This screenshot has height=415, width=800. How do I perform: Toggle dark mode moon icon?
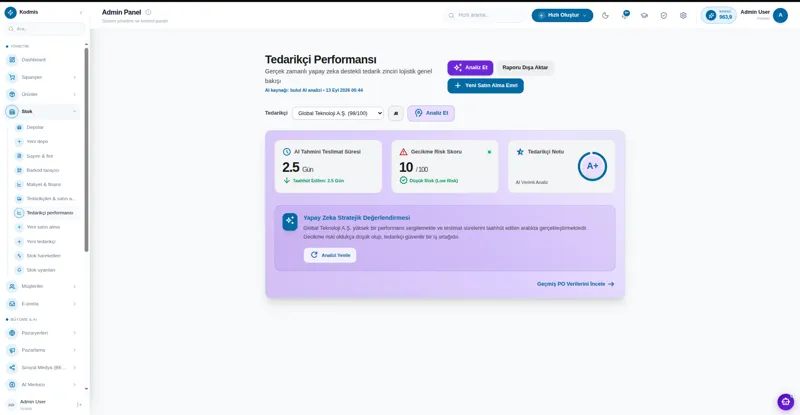pyautogui.click(x=605, y=15)
